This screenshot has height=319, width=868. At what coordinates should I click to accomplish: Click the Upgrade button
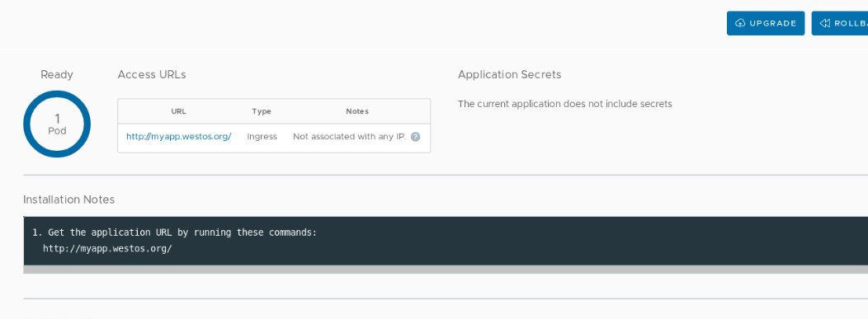tap(766, 23)
